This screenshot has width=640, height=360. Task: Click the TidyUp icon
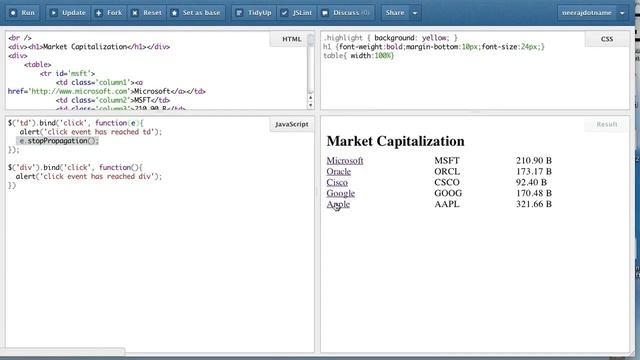tap(239, 13)
